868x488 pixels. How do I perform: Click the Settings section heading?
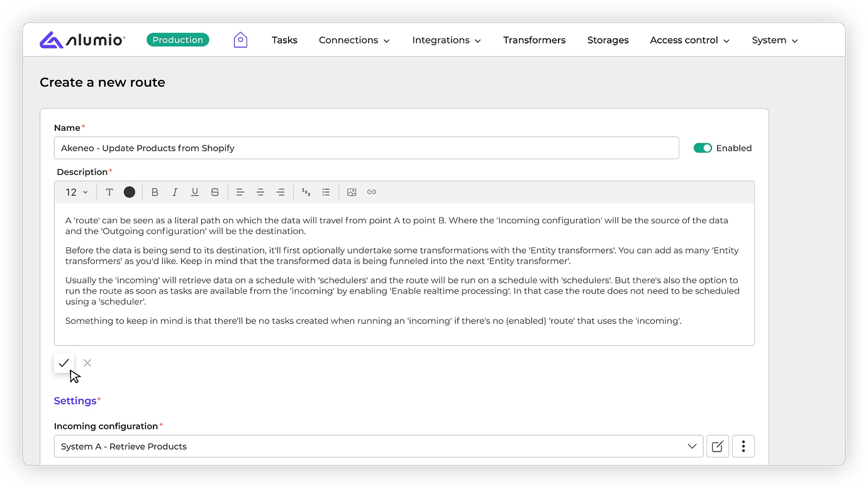(75, 401)
